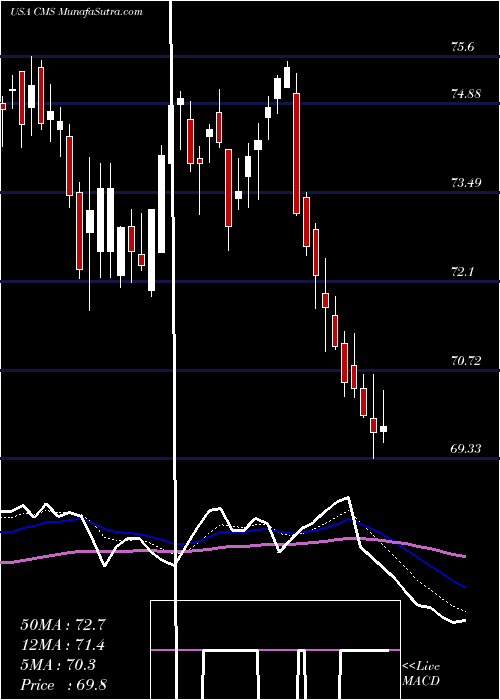Click the <<Live MACD label
The width and height of the screenshot is (500, 700).
(x=421, y=673)
